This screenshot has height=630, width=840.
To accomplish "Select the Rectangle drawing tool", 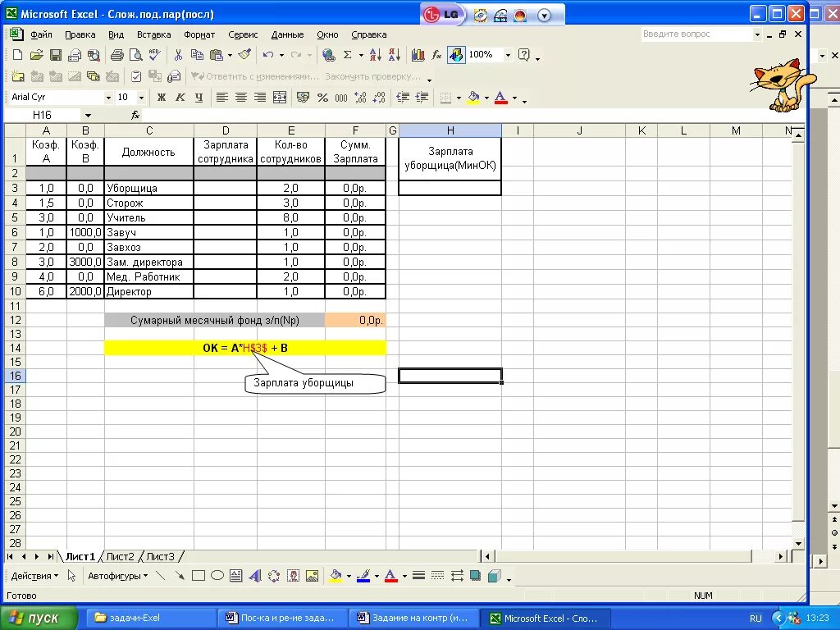I will [199, 576].
